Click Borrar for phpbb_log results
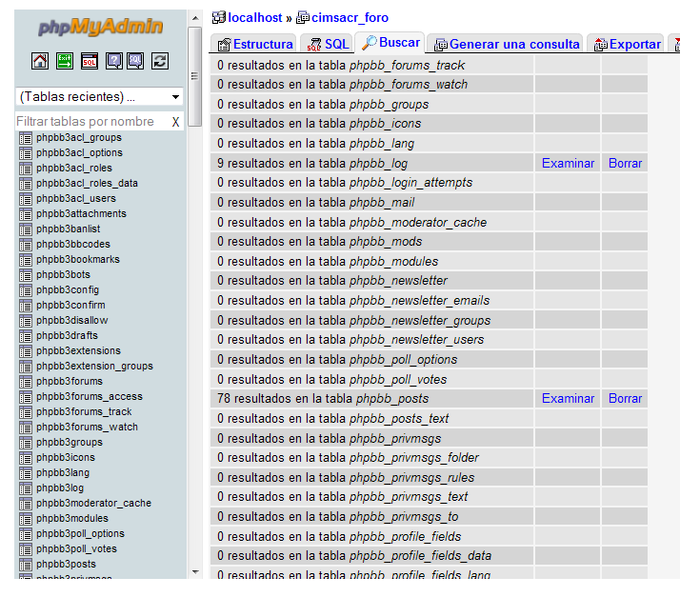Viewport: 700px width, 597px height. click(625, 164)
